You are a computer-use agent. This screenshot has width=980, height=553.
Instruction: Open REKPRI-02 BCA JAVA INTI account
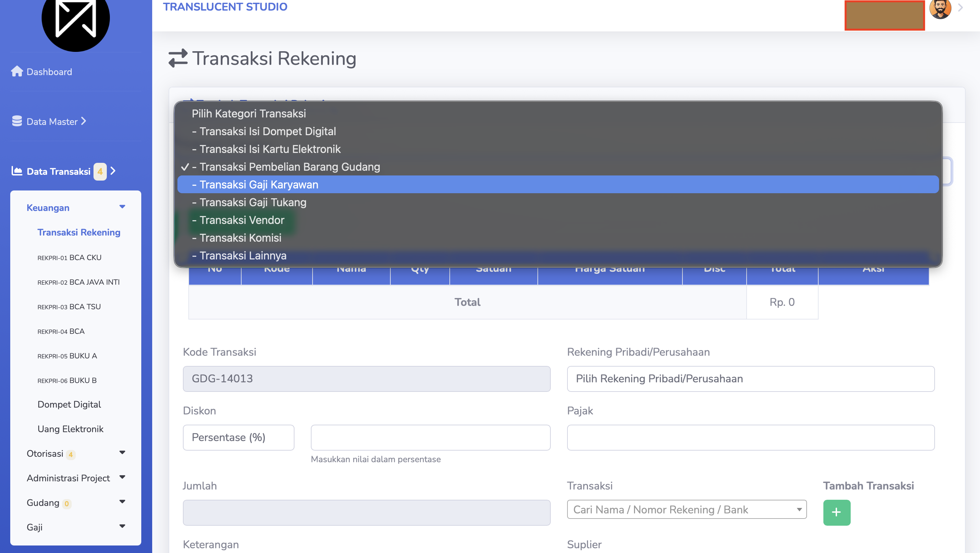pos(78,282)
